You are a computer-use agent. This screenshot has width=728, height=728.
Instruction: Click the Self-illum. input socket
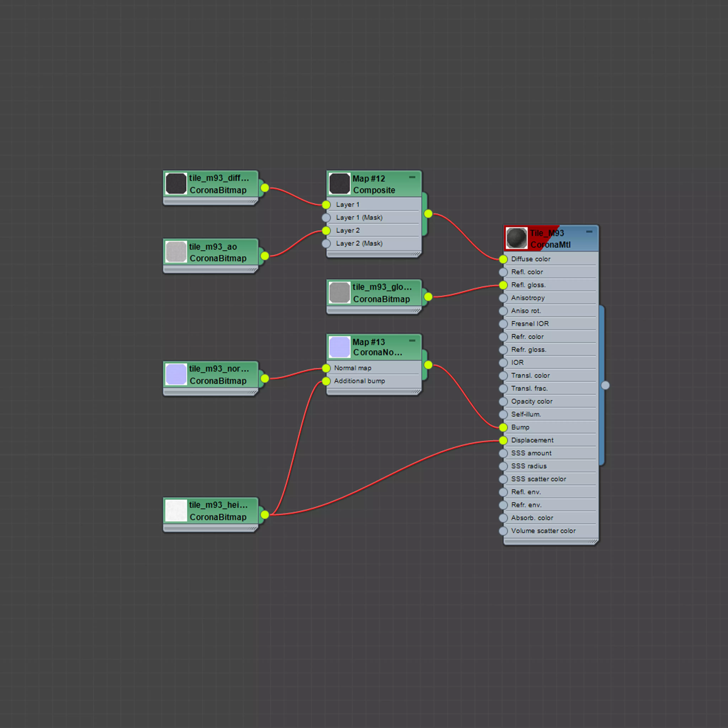pos(503,414)
